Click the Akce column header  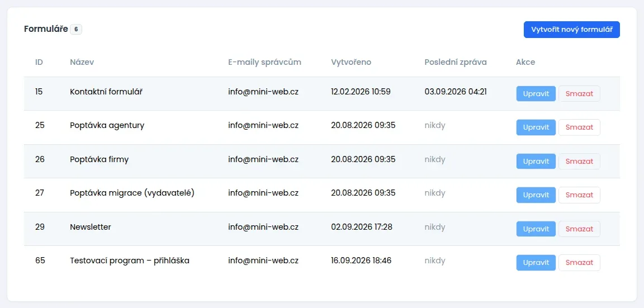[x=525, y=63]
